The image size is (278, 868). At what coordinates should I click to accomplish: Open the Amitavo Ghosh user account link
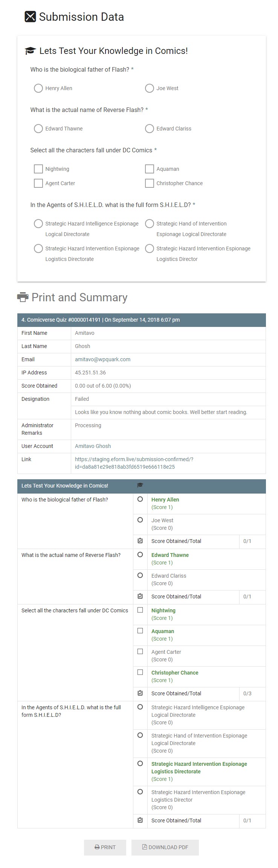tap(93, 446)
